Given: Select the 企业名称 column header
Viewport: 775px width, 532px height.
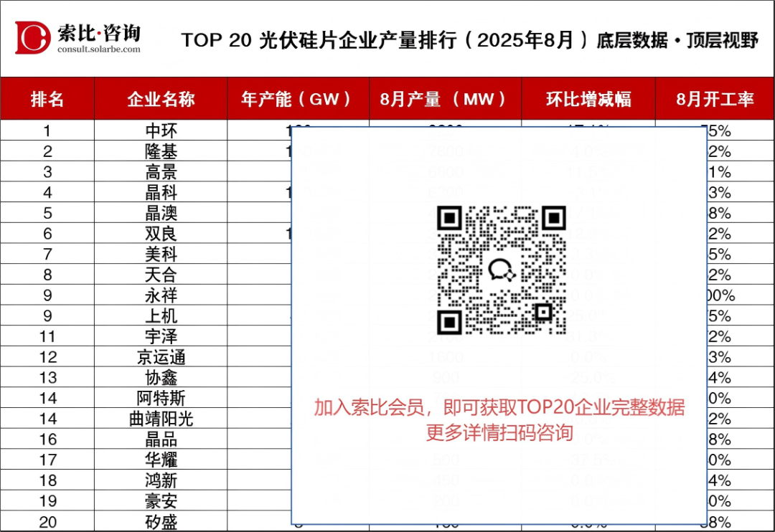Looking at the screenshot, I should point(161,99).
